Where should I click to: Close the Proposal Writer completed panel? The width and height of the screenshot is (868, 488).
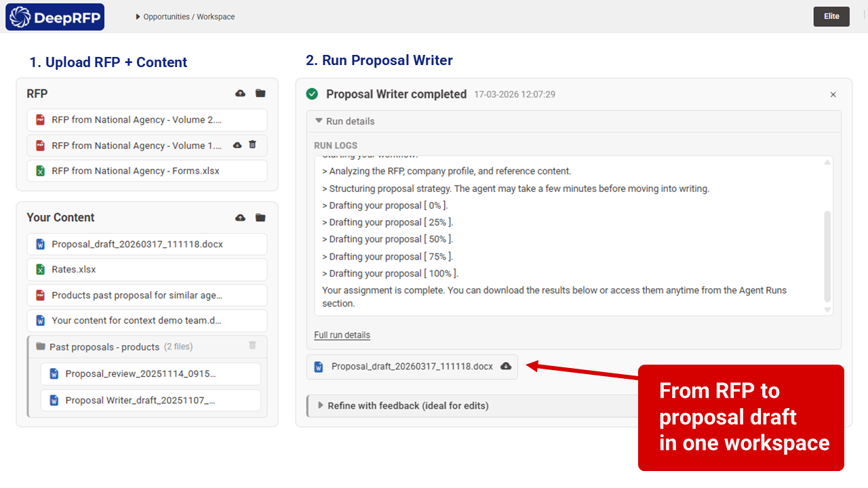[833, 95]
